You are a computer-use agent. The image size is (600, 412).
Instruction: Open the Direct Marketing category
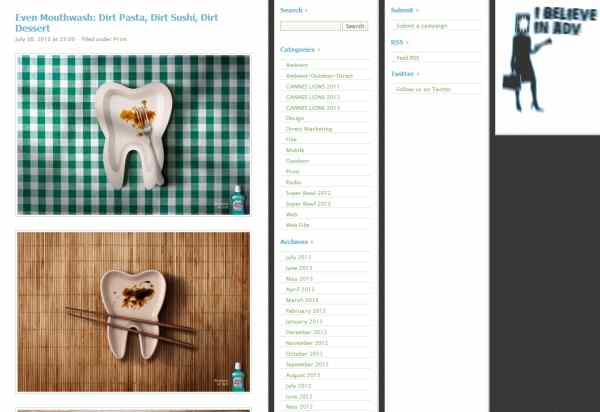click(309, 129)
